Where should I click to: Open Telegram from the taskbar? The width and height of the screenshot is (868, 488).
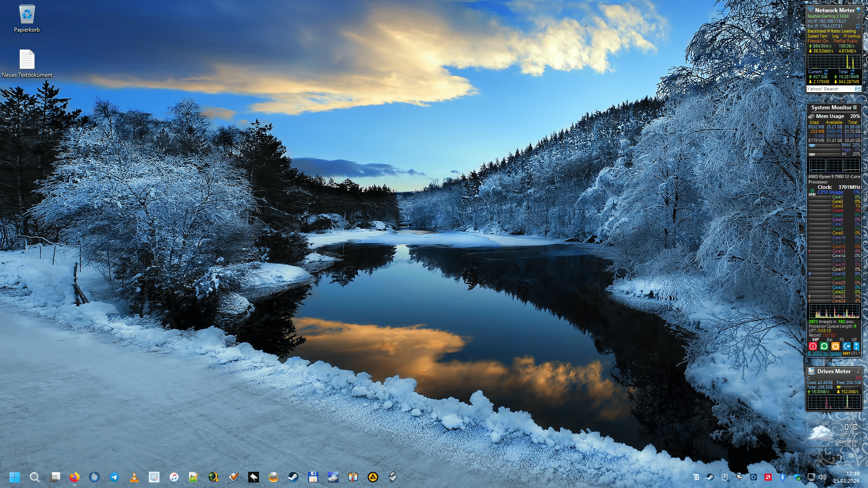114,477
